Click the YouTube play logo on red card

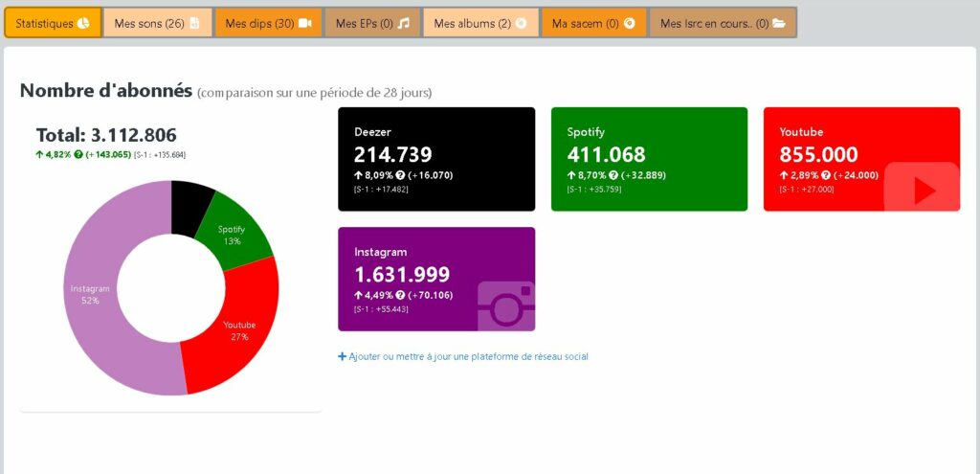tap(922, 187)
